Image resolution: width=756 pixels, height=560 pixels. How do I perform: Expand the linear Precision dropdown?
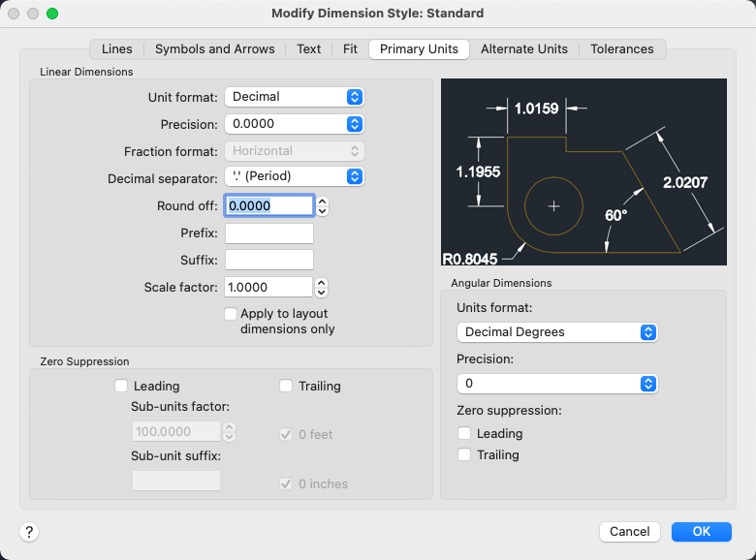[294, 124]
